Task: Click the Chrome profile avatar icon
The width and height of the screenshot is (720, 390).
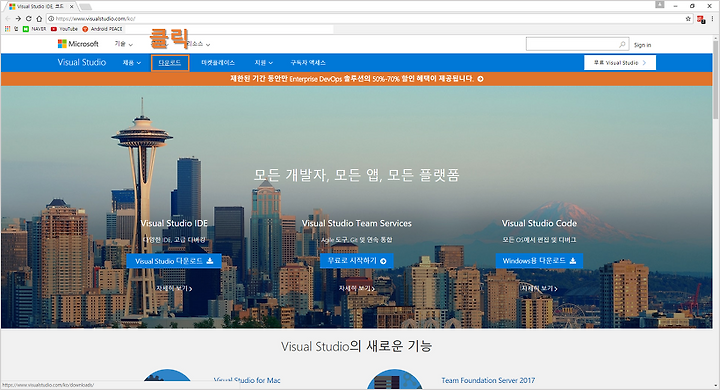Action: 660,5
